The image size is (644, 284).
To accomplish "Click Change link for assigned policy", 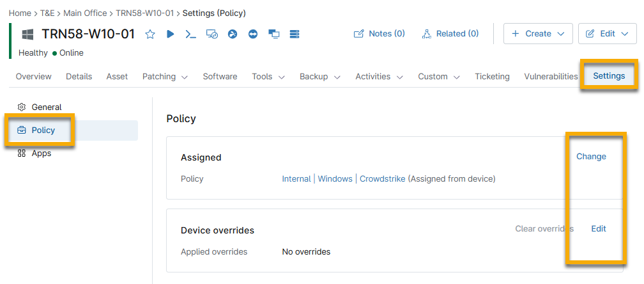I will coord(591,157).
